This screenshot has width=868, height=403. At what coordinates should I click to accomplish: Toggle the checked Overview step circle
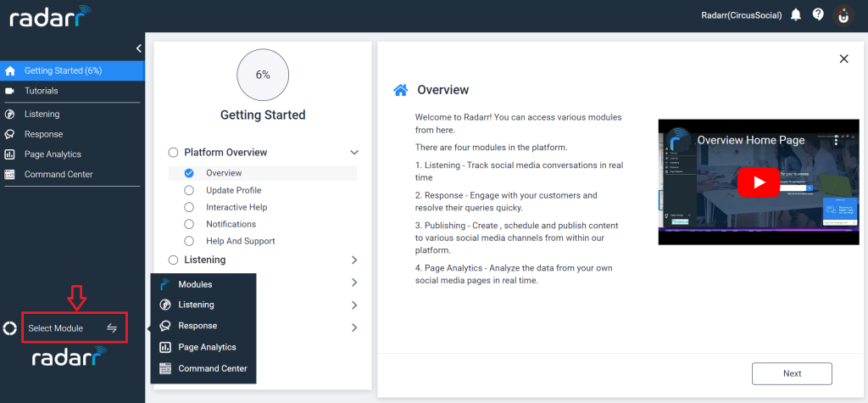point(189,173)
